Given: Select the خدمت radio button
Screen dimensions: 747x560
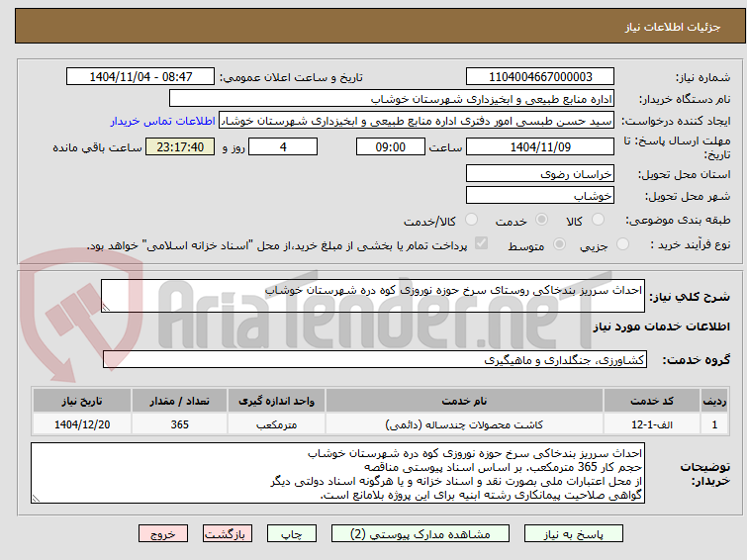Looking at the screenshot, I should (x=541, y=220).
